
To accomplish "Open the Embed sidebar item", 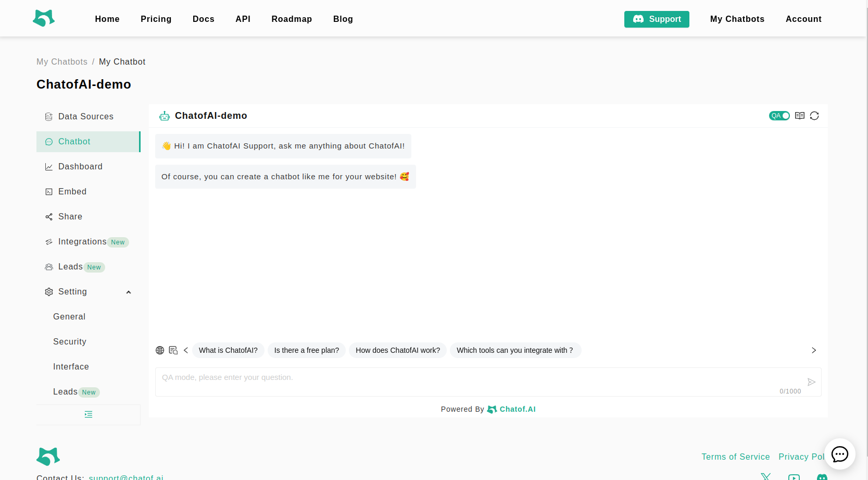I will [89, 192].
